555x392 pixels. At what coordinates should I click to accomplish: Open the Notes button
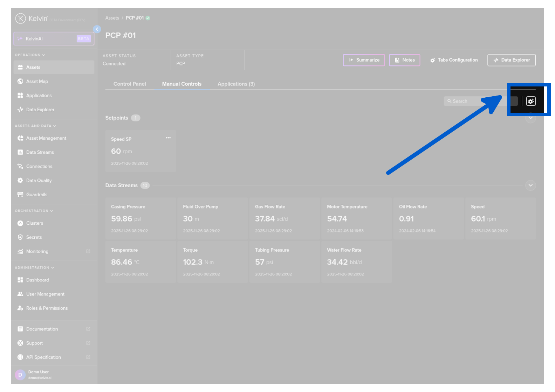click(404, 60)
